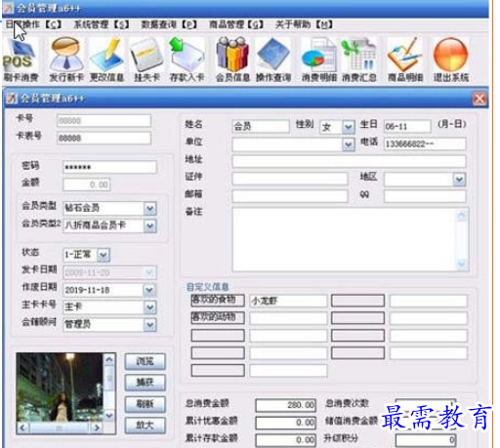
Task: Click the 地址 input field
Action: (349, 161)
